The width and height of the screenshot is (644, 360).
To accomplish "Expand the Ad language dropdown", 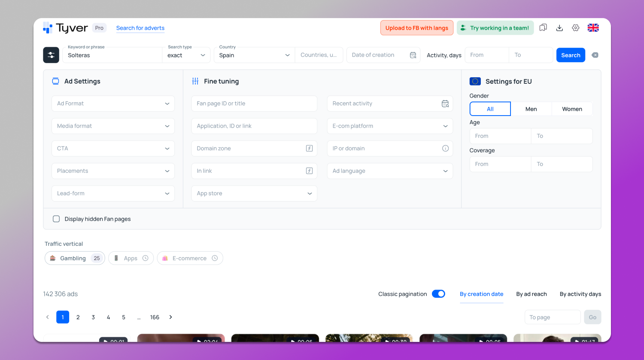I will (390, 171).
